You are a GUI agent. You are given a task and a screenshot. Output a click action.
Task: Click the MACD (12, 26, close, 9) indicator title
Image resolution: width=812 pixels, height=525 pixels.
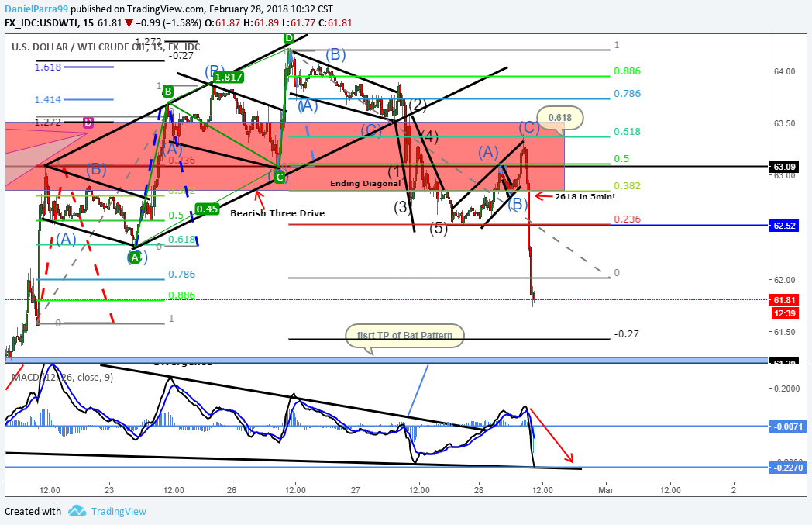pos(62,378)
